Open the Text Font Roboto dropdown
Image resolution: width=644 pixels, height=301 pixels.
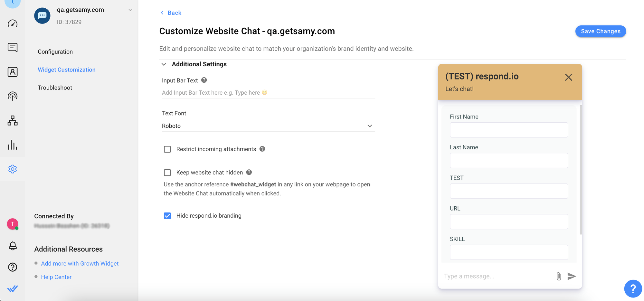268,126
